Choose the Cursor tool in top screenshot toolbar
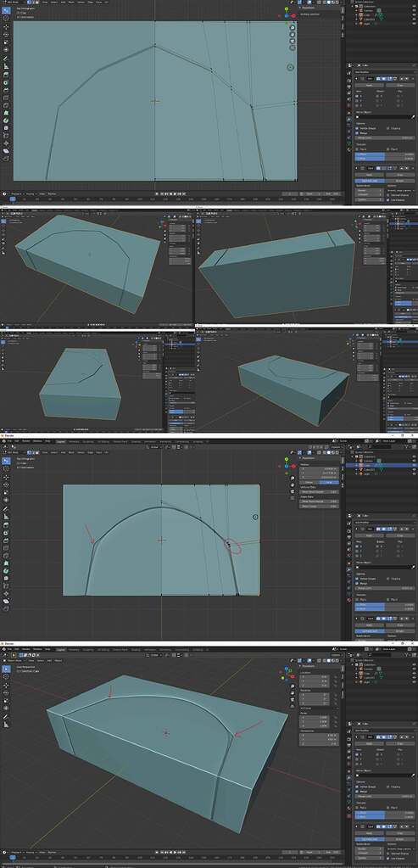 [x=6, y=18]
